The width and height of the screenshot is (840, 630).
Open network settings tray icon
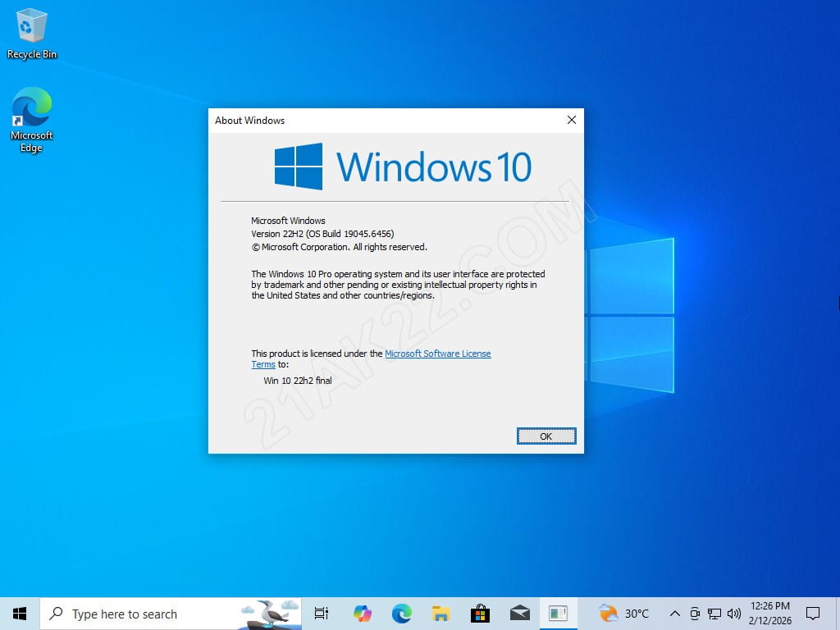[714, 614]
